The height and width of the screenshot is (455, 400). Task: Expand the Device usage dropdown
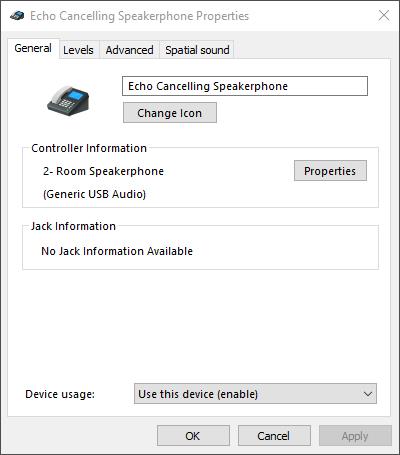tap(255, 394)
